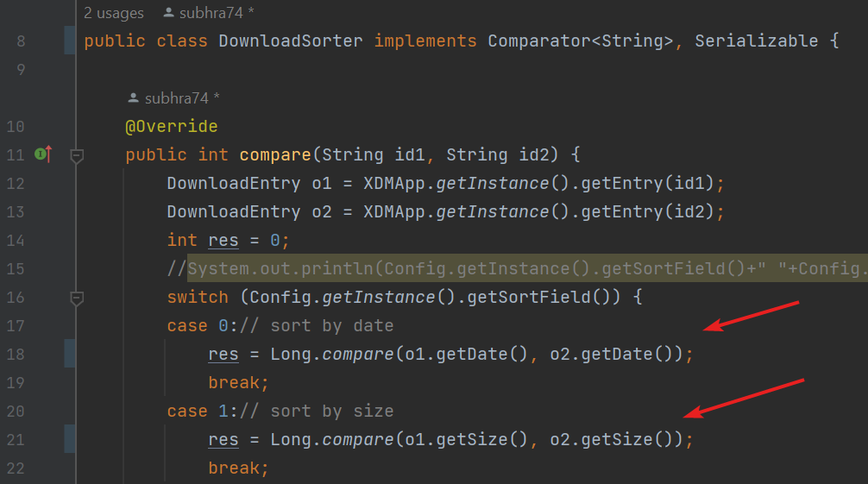This screenshot has width=868, height=484.
Task: Click the id1 argument in getEntry(id1) on line 12
Action: pos(689,183)
